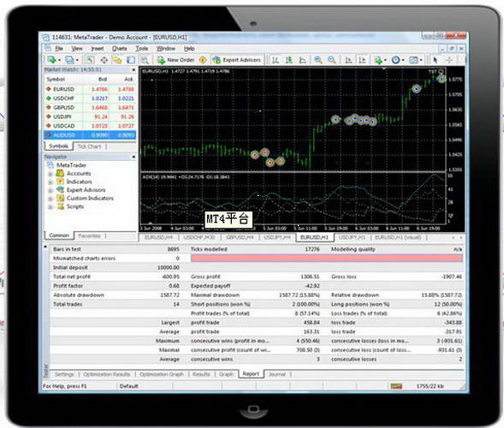Image resolution: width=504 pixels, height=428 pixels.
Task: Open the Help menu
Action: (x=189, y=49)
